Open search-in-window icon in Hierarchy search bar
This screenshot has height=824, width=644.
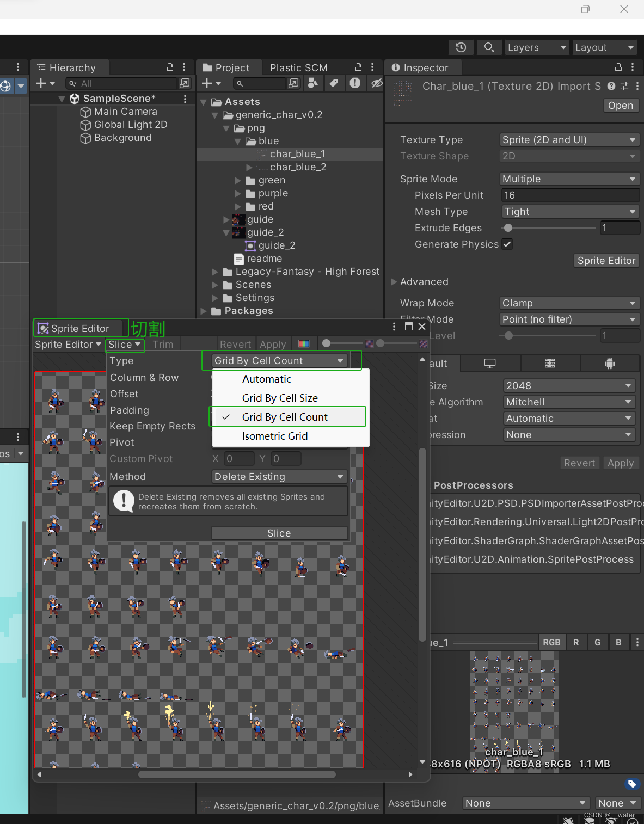click(x=185, y=83)
